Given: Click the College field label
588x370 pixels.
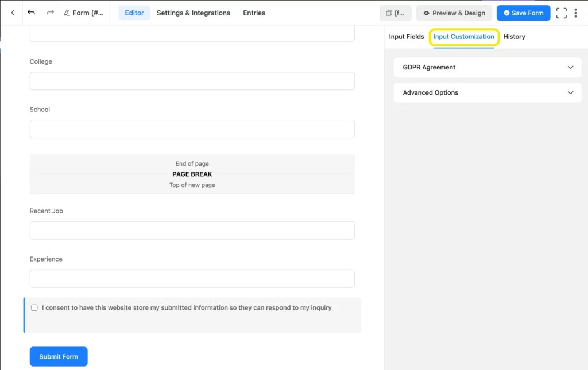Looking at the screenshot, I should pos(41,61).
